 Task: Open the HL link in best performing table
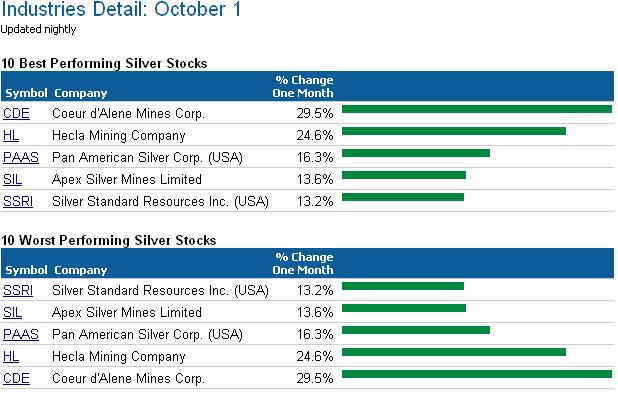click(x=11, y=136)
